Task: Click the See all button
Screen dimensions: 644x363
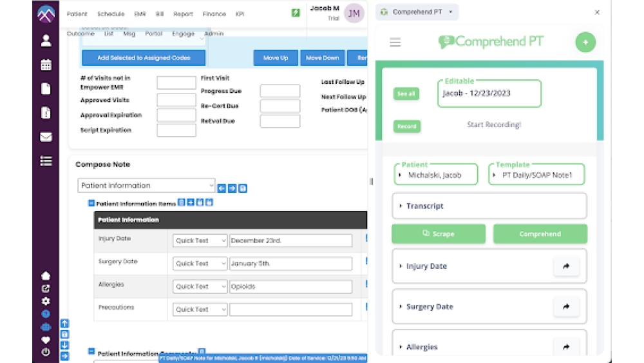Action: [406, 93]
